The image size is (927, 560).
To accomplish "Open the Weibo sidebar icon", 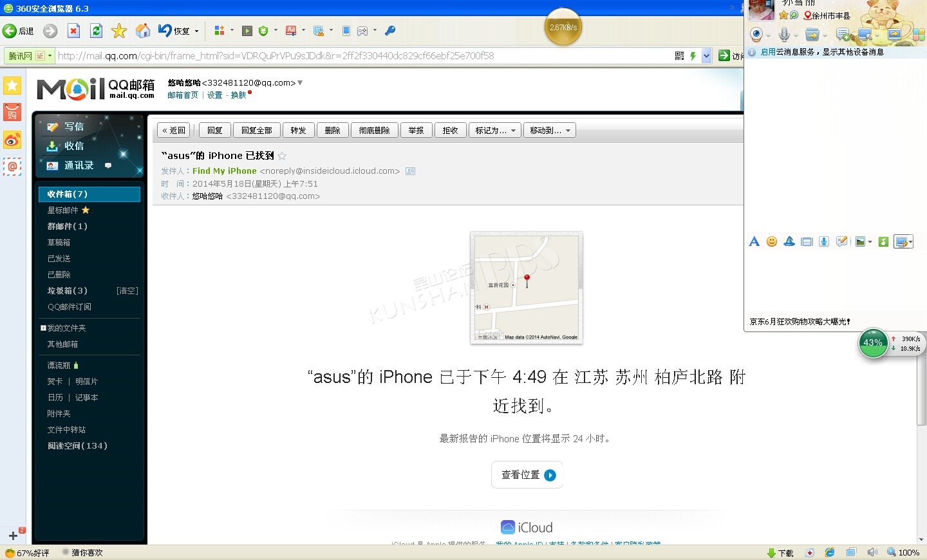I will (12, 140).
